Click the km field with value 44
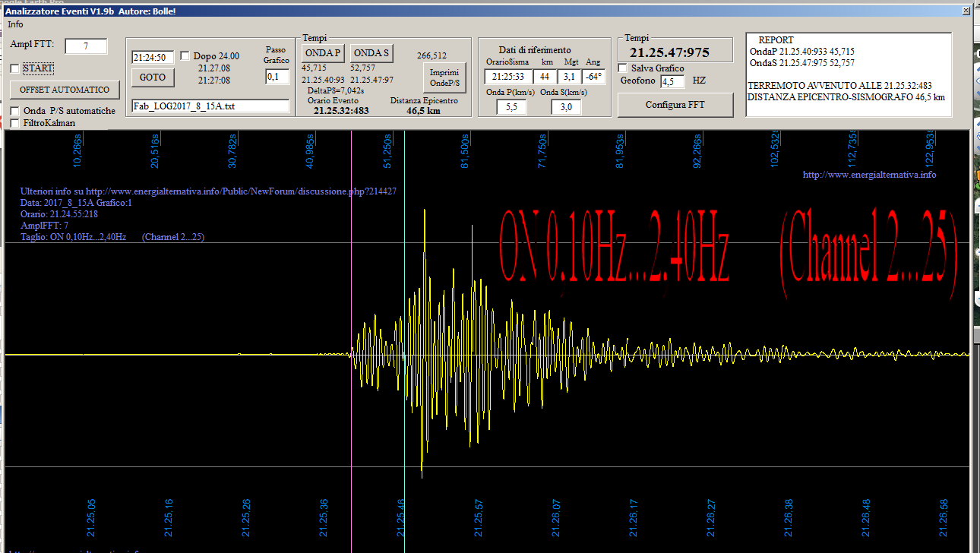This screenshot has width=980, height=553. 545,77
